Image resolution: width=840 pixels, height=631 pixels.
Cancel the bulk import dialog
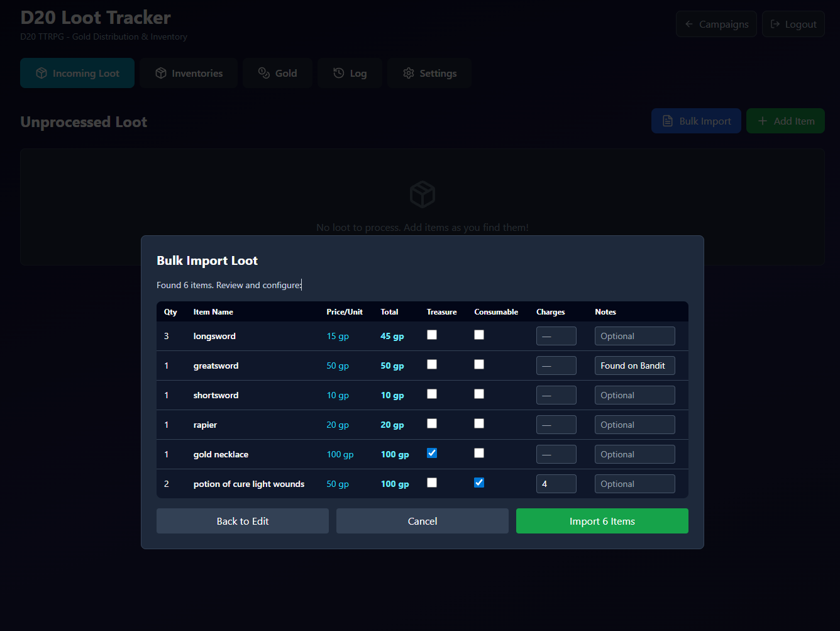(423, 521)
